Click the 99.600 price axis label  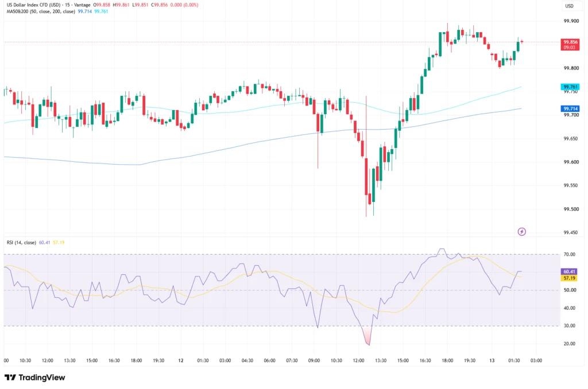[571, 162]
